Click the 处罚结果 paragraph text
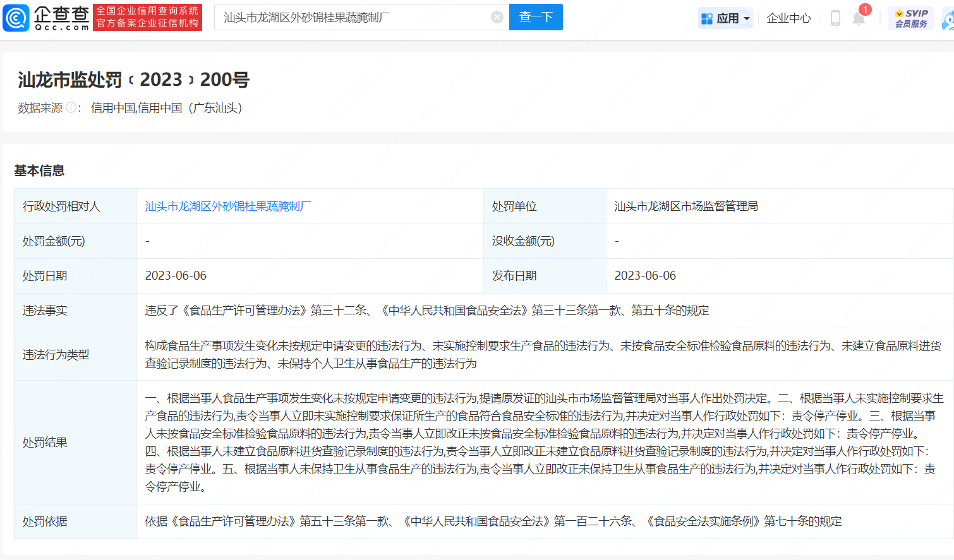 543,442
